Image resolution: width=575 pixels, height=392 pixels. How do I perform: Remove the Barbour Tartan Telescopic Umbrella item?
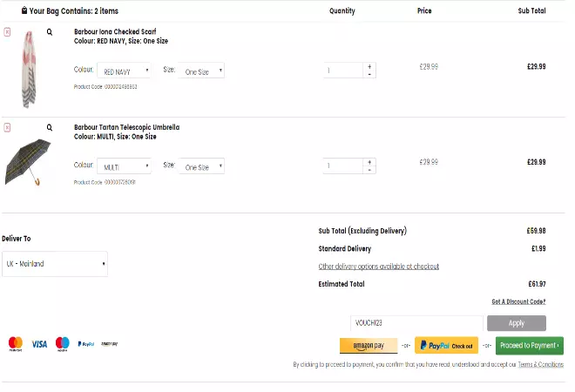coord(7,127)
